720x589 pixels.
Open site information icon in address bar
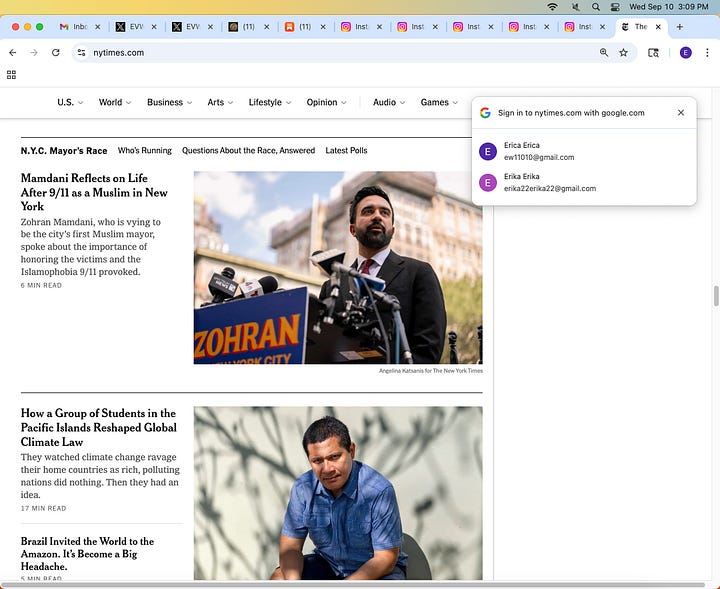[x=81, y=53]
